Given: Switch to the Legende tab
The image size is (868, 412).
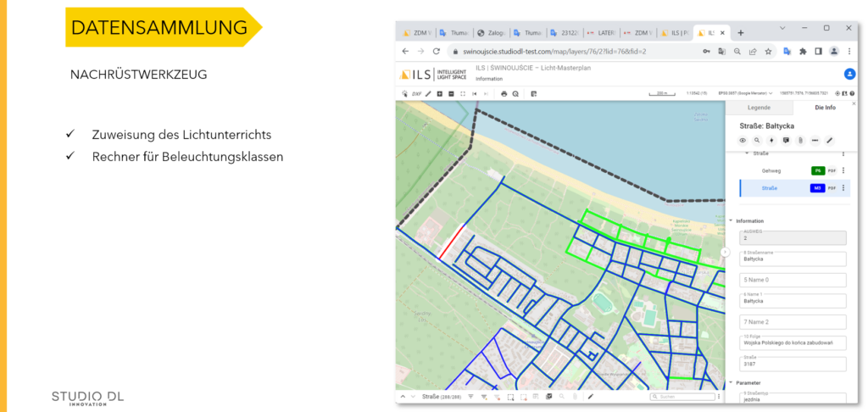Looking at the screenshot, I should (x=759, y=108).
